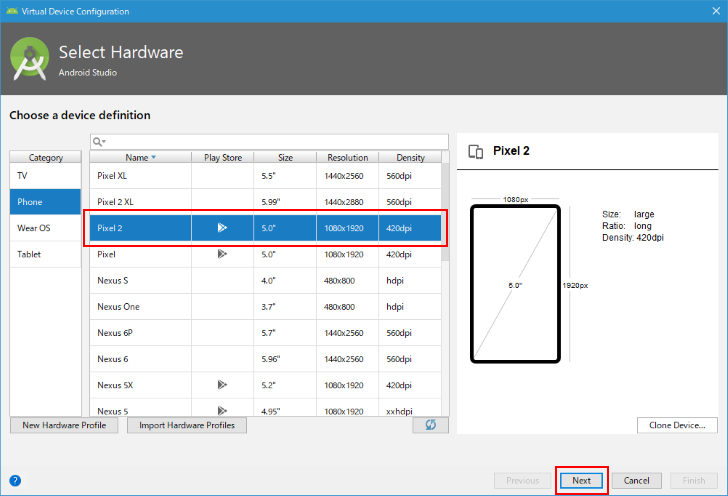Screen dimensions: 728x496
Task: Click the Play Store icon in Nexus 5 row
Action: tap(222, 411)
